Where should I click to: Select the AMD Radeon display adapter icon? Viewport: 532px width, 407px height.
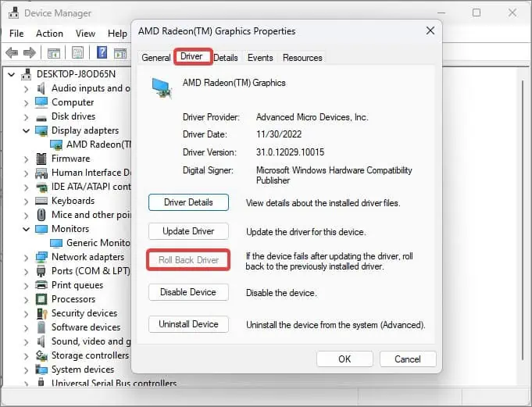(x=56, y=145)
